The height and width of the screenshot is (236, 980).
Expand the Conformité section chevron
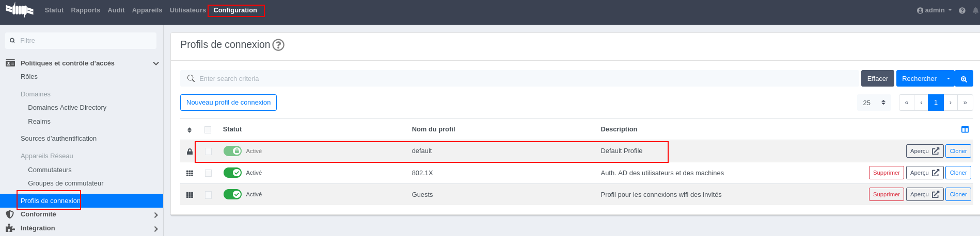(x=156, y=215)
